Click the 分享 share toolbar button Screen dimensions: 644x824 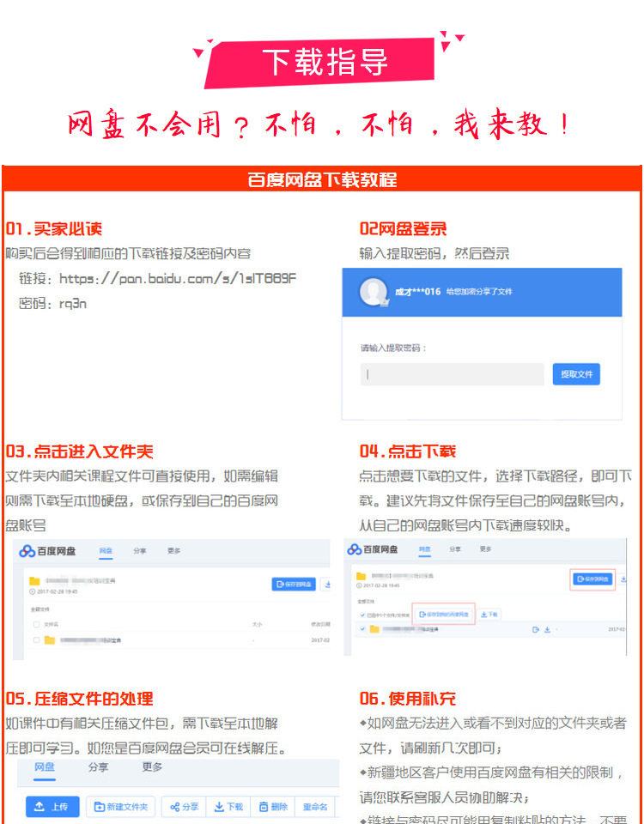click(x=184, y=807)
